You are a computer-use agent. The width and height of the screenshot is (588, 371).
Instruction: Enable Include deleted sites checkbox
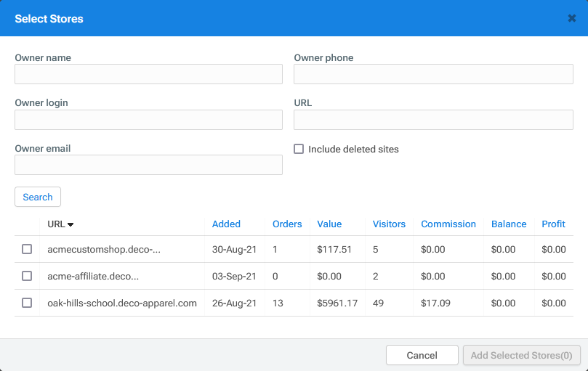tap(299, 149)
